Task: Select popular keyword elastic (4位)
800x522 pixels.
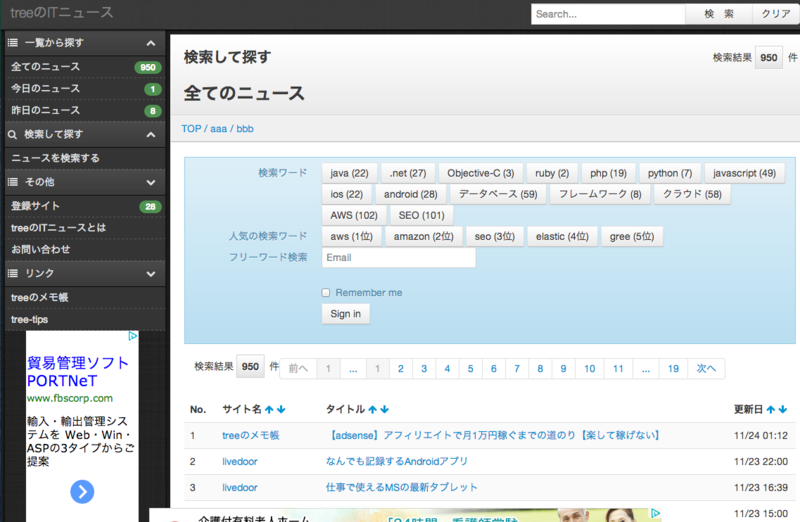Action: [x=562, y=237]
